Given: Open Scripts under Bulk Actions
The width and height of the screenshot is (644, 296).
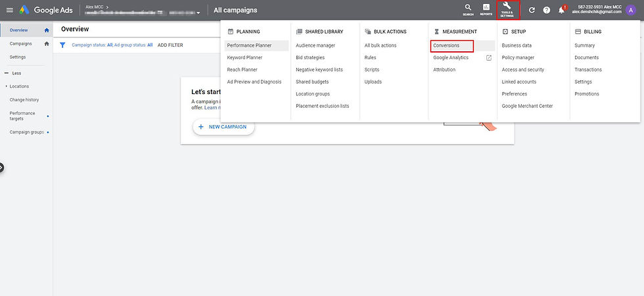Looking at the screenshot, I should [372, 70].
